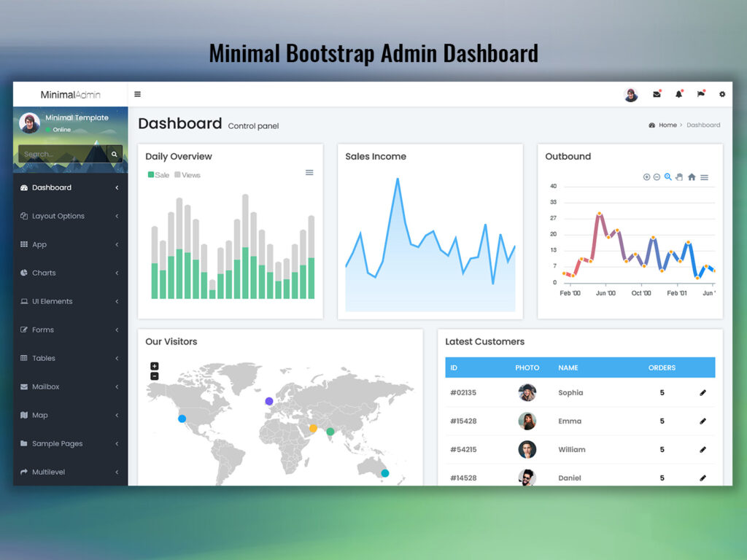Expand the Forms menu chevron
The image size is (747, 560).
(x=117, y=330)
